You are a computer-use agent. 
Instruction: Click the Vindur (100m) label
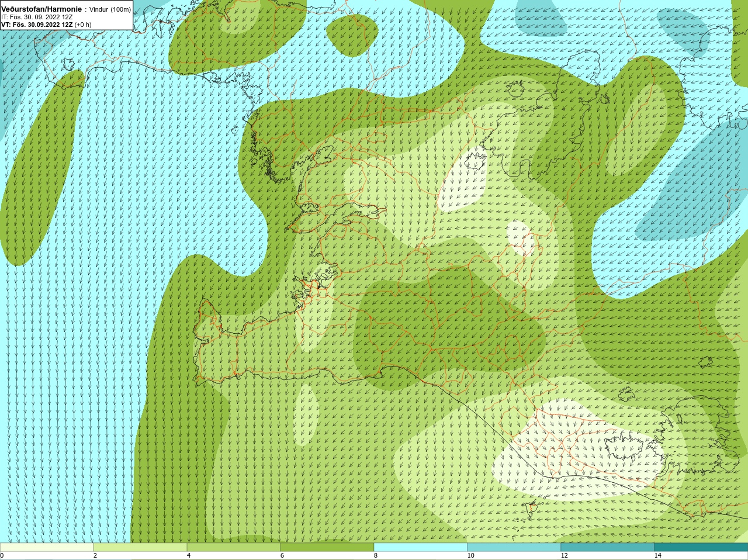pos(110,9)
